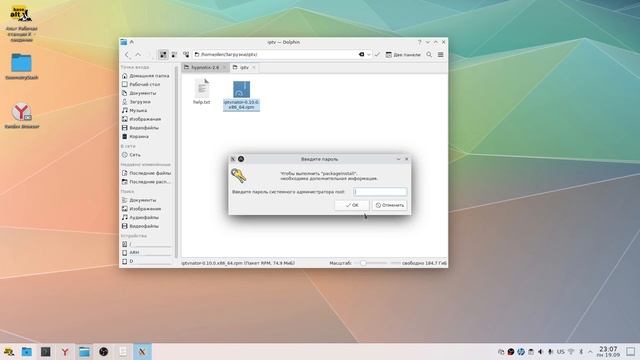The width and height of the screenshot is (640, 360).
Task: Open the Dolphin hamburger menu
Action: coord(440,55)
